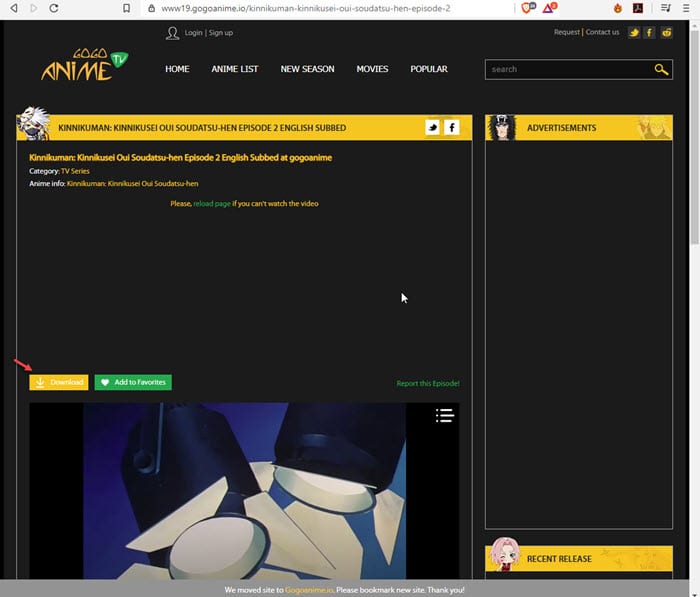
Task: Click the yellow Download button
Action: (59, 382)
